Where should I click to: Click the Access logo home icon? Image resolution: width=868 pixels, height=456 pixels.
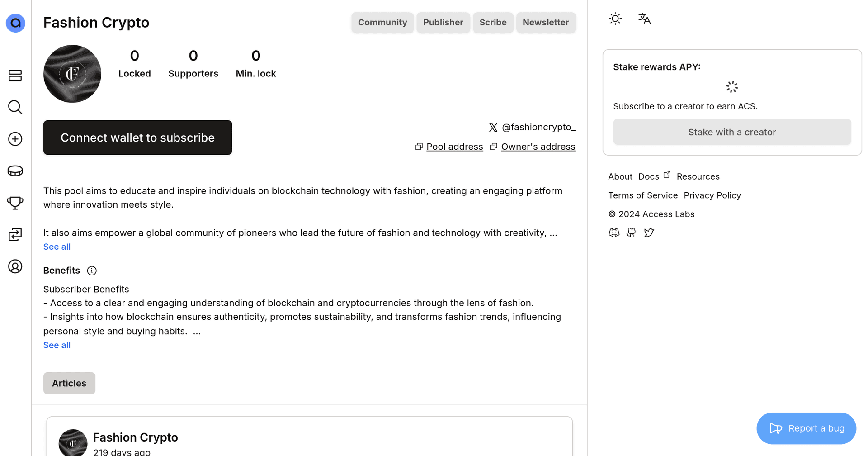15,23
